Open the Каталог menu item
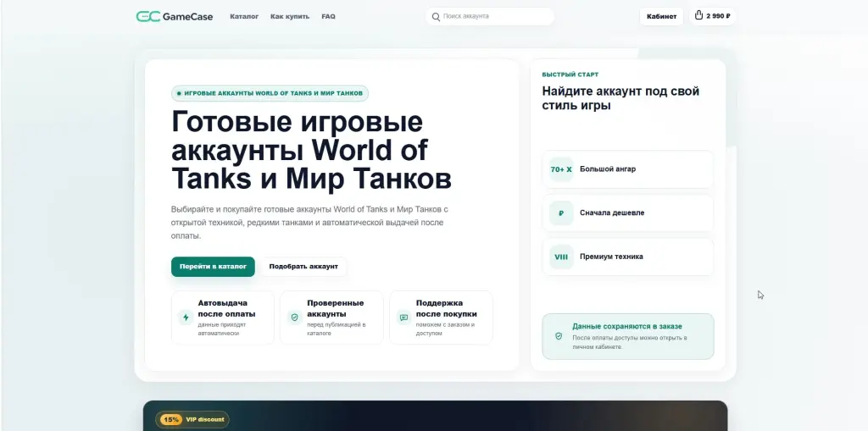The width and height of the screenshot is (868, 431). 244,17
